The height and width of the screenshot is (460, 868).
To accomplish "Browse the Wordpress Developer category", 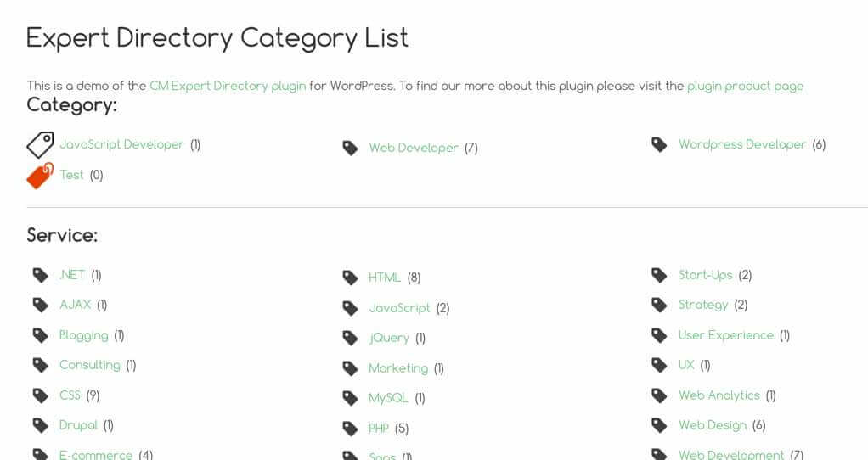I will 741,144.
